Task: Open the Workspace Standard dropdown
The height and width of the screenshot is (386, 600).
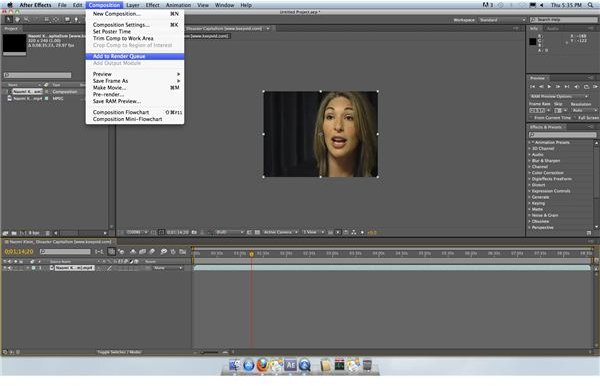Action: [502, 20]
